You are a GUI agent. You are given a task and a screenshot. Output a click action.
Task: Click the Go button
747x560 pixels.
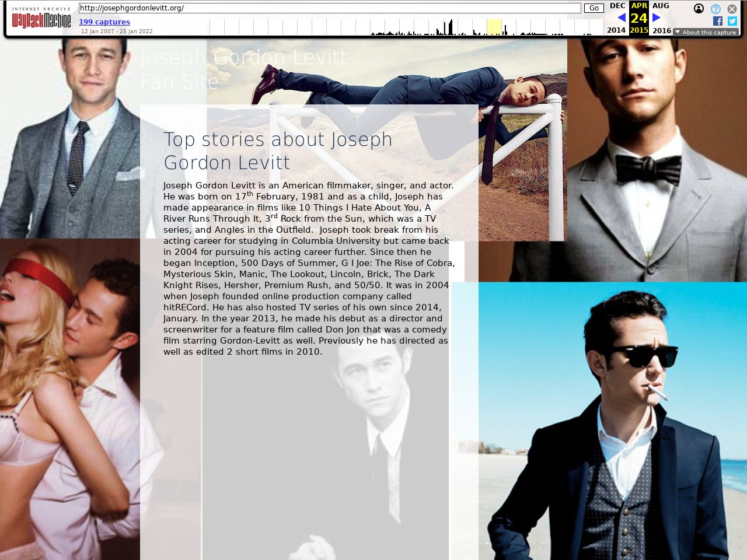click(x=594, y=8)
